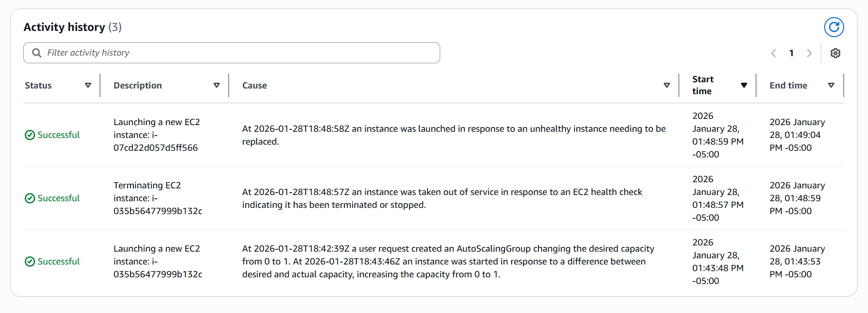
Task: Click the search magnifier icon
Action: click(37, 53)
